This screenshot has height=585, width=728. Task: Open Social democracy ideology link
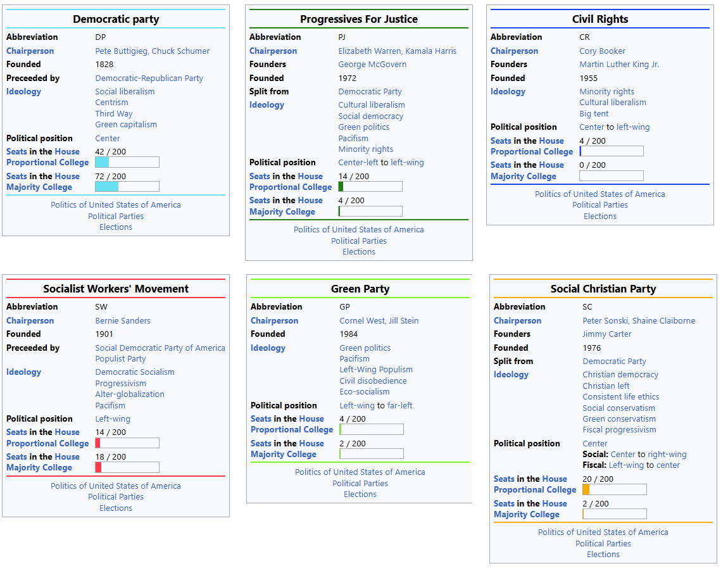370,116
